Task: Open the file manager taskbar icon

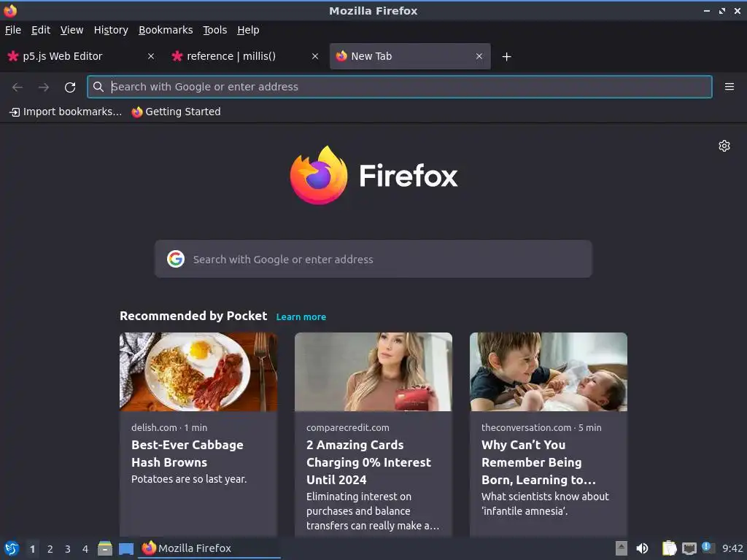Action: pyautogui.click(x=105, y=548)
